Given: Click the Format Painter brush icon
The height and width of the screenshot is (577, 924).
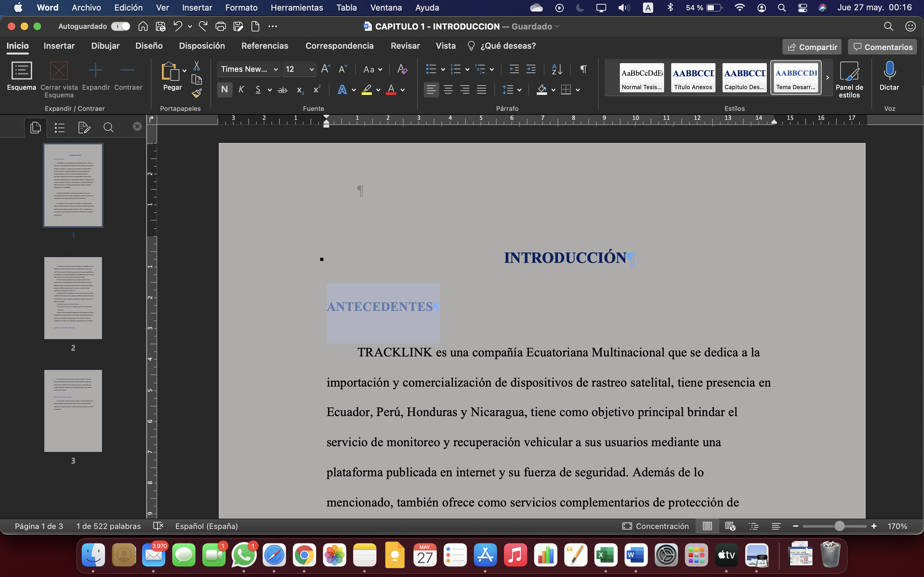Looking at the screenshot, I should point(197,93).
